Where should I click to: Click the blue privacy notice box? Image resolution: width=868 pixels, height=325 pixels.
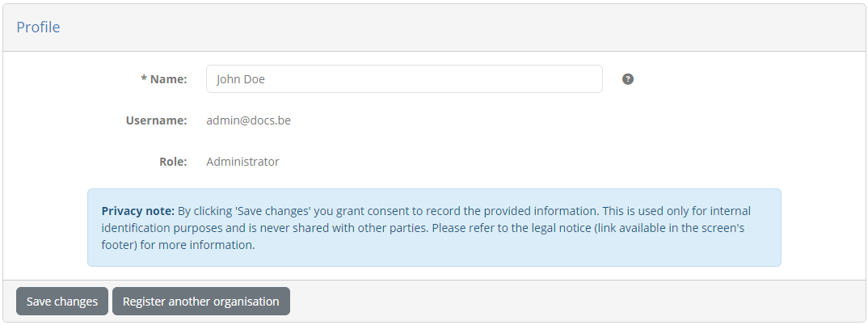pos(434,227)
